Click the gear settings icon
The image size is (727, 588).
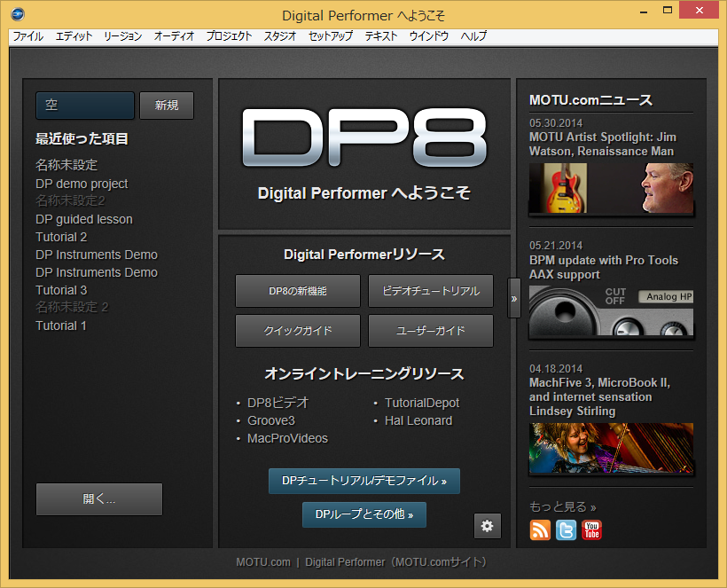click(488, 526)
